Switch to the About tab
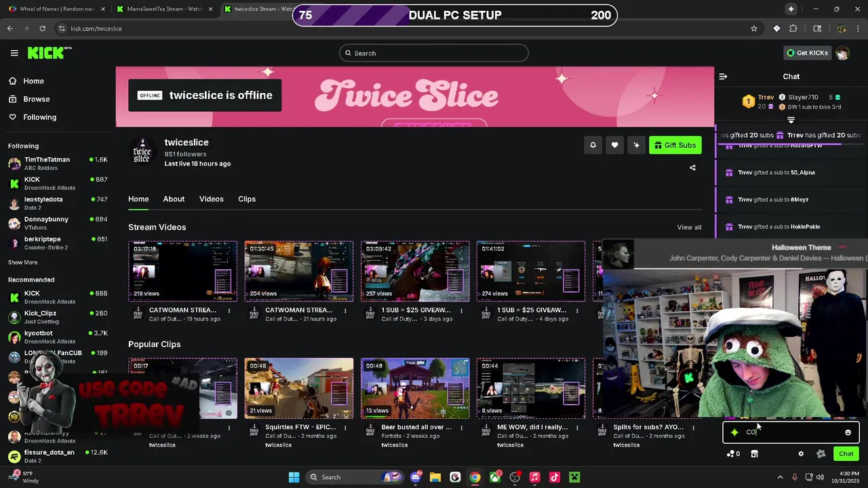The image size is (868, 488). (174, 199)
